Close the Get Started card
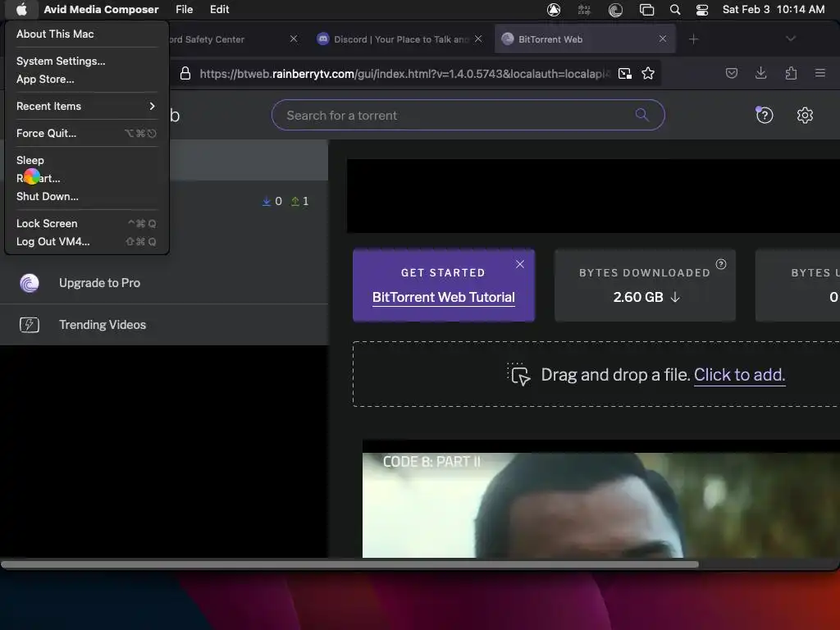This screenshot has height=630, width=840. click(519, 264)
